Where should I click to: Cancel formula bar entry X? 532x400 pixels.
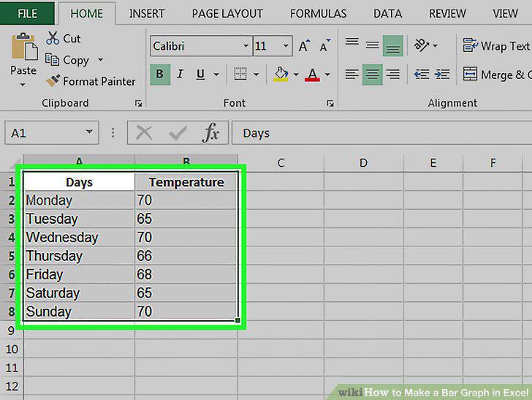(144, 132)
